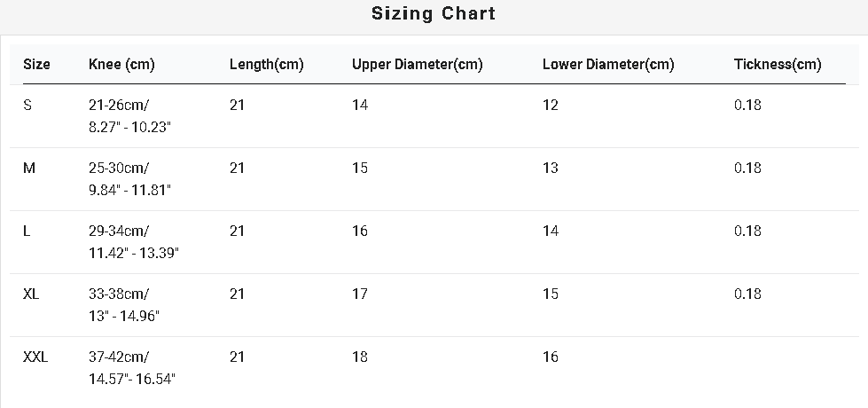868x408 pixels.
Task: Select the S size row label
Action: click(27, 105)
